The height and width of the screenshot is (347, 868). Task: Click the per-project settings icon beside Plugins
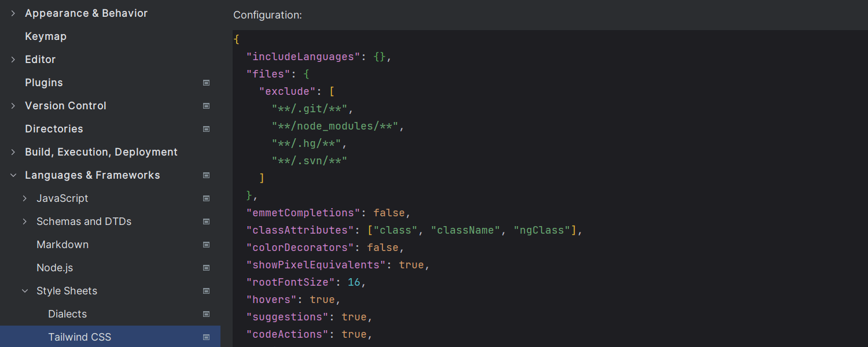click(206, 83)
